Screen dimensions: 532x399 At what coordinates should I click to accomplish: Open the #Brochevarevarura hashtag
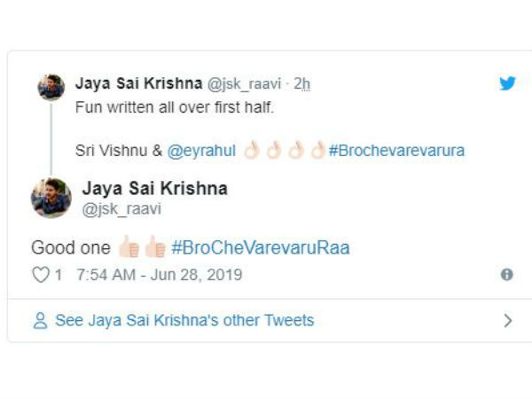(x=396, y=151)
